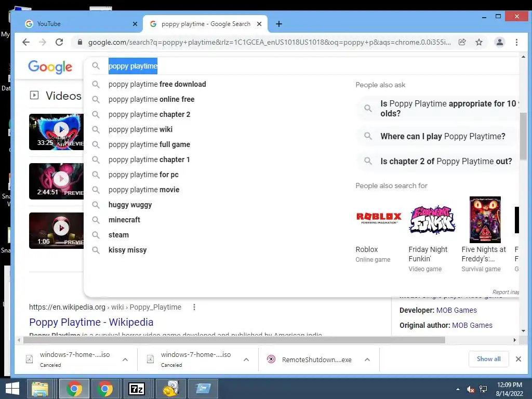The height and width of the screenshot is (399, 532).
Task: Click the scroll down arrow of page
Action: tap(523, 331)
